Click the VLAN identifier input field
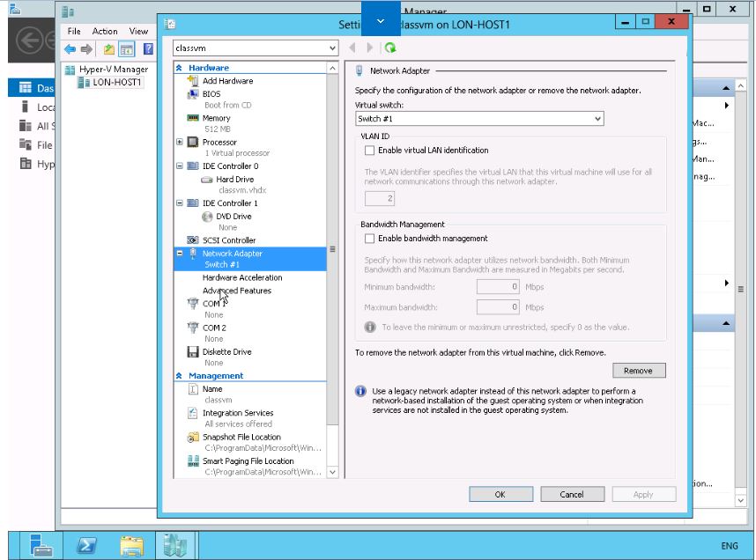This screenshot has width=756, height=560. coord(380,199)
